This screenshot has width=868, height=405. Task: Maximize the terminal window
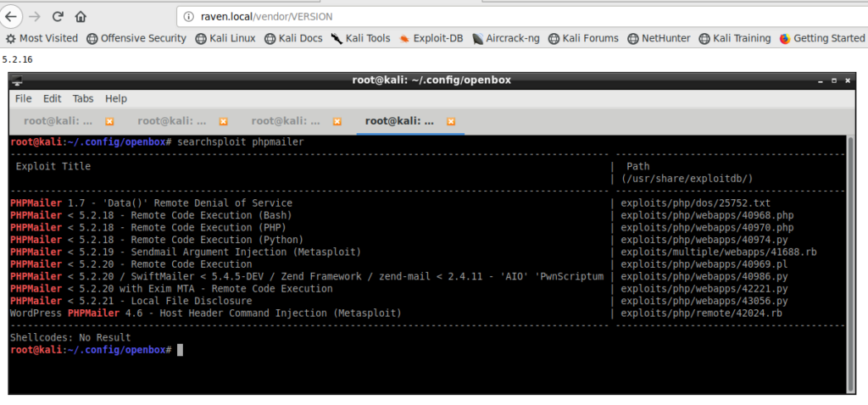[835, 80]
